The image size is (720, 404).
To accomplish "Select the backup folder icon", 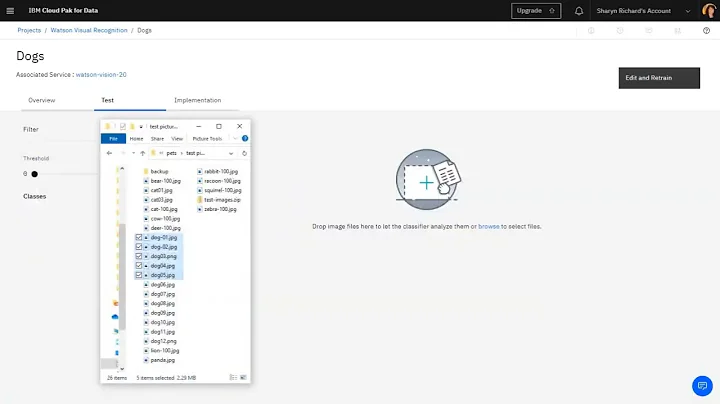I will point(146,171).
